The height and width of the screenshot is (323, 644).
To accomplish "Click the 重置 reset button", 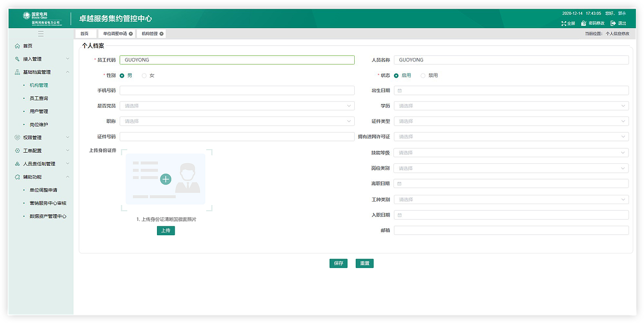I will click(x=365, y=263).
